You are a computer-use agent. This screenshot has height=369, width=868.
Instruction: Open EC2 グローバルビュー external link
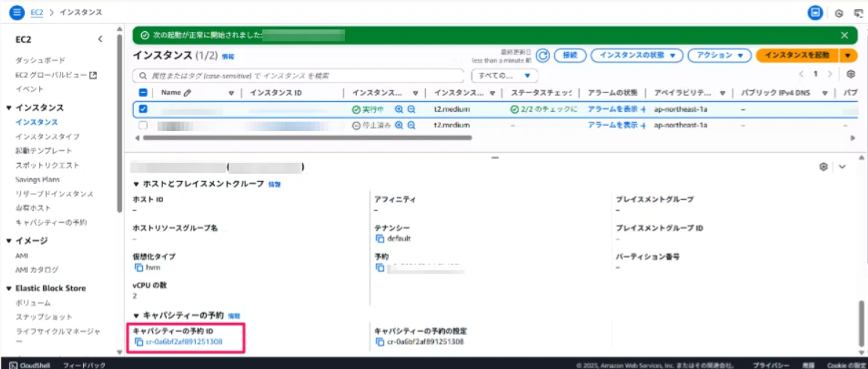57,75
